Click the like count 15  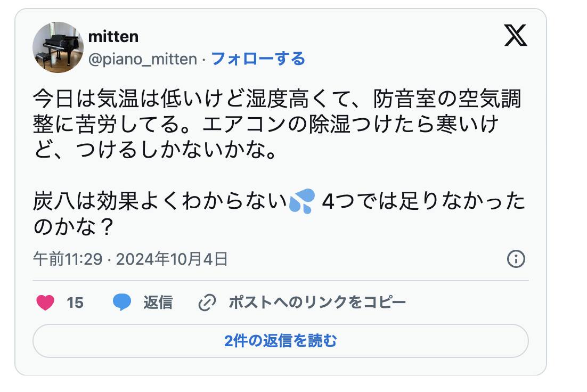[75, 303]
